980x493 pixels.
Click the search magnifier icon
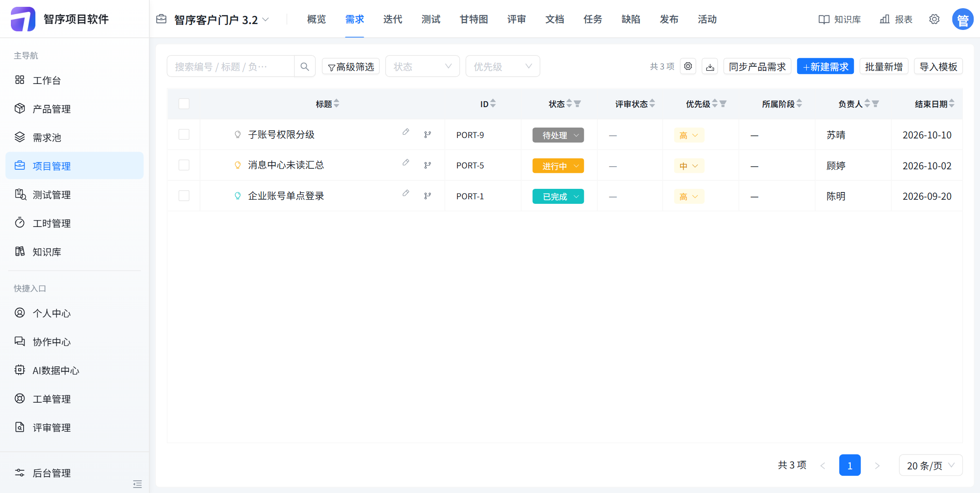click(305, 67)
